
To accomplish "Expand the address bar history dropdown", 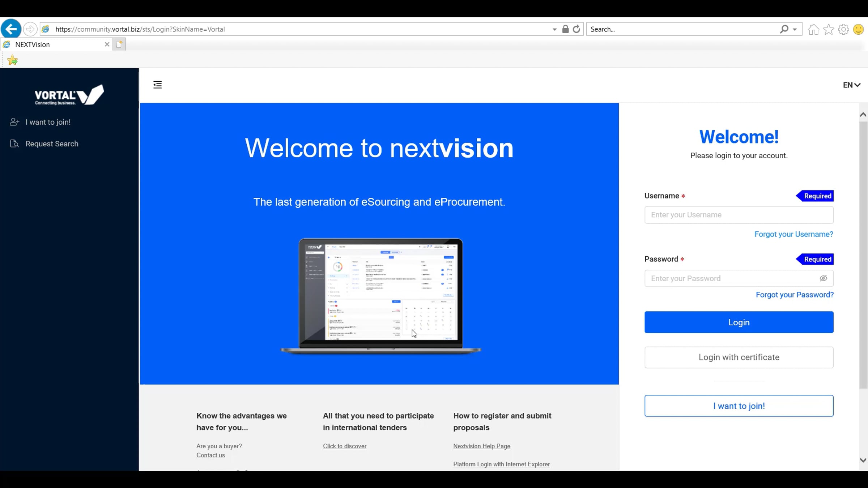I will coord(554,29).
